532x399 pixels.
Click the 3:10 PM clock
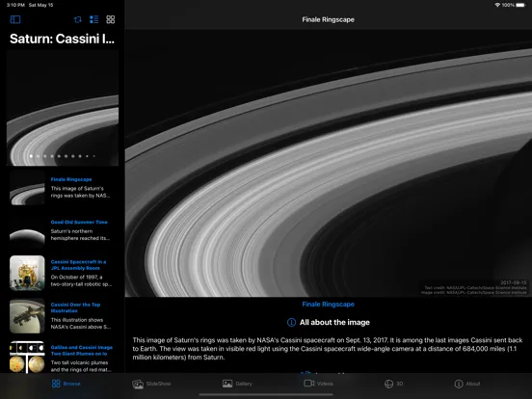[x=15, y=5]
